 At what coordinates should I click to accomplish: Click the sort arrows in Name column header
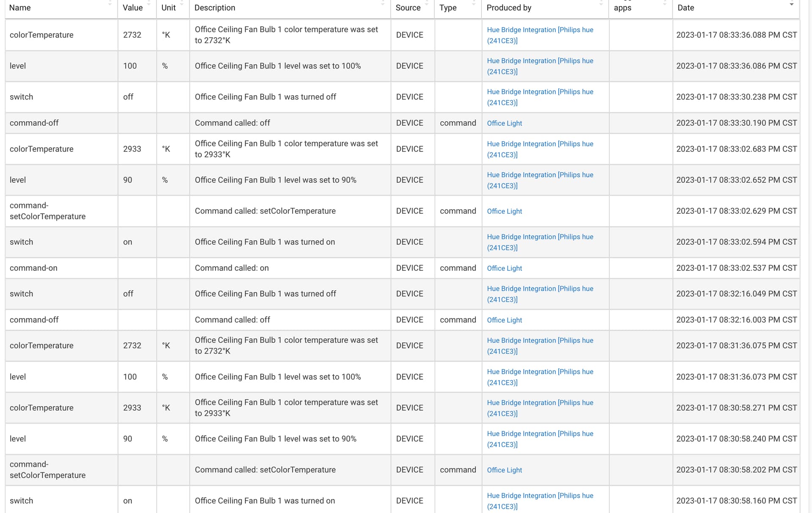click(x=110, y=3)
